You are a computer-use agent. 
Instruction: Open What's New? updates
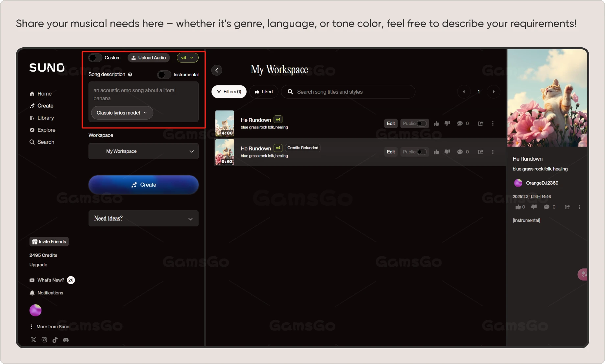click(52, 280)
